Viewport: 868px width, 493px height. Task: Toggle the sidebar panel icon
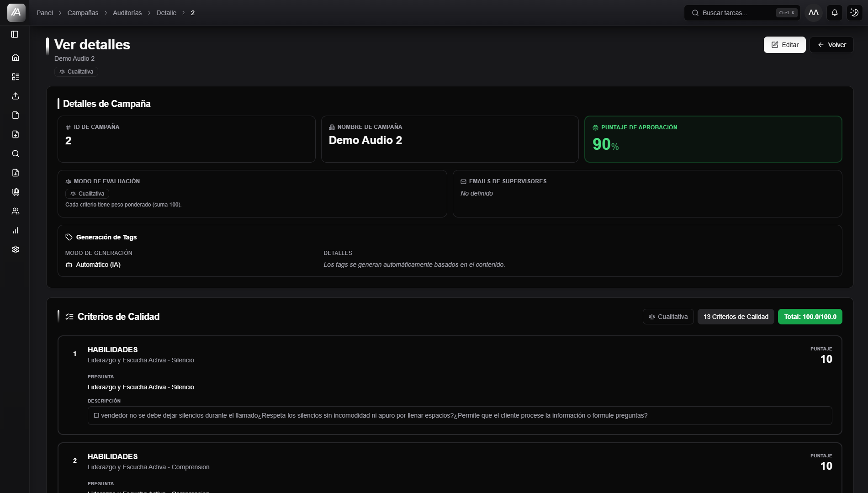[x=15, y=34]
